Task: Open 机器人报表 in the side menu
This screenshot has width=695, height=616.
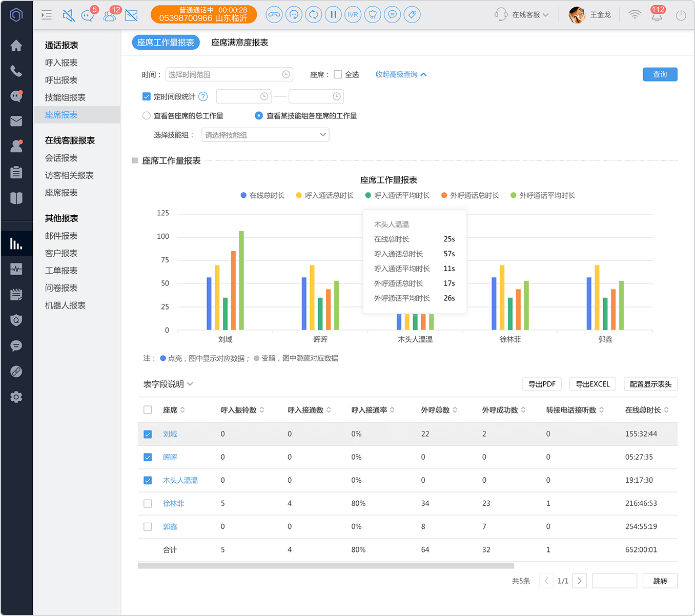Action: tap(65, 305)
